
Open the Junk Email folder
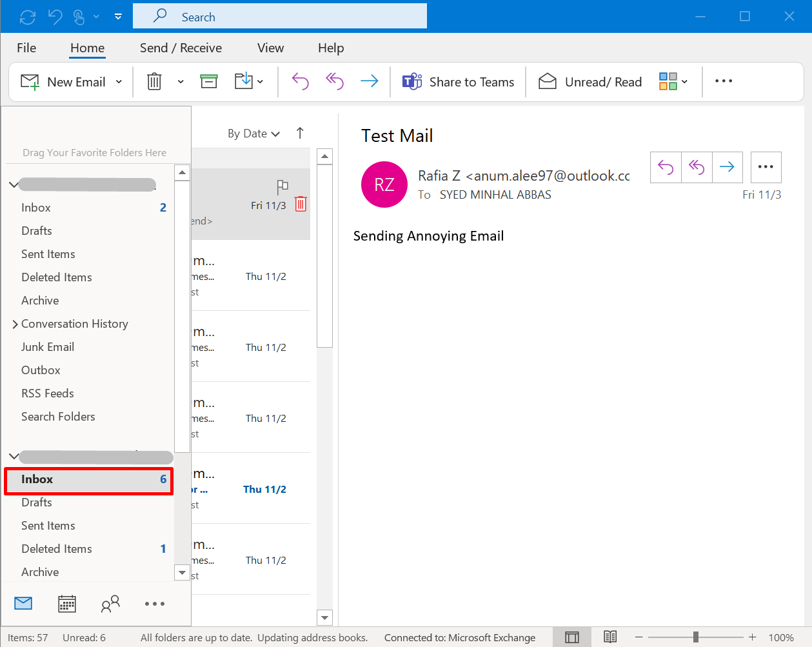click(x=48, y=347)
